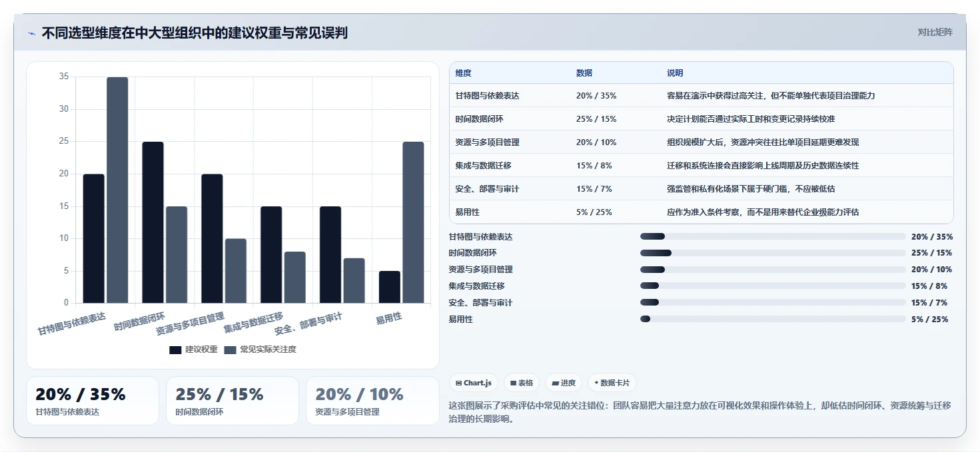Click the 资源与多项目管理 progress bar
980x452 pixels.
point(773,270)
